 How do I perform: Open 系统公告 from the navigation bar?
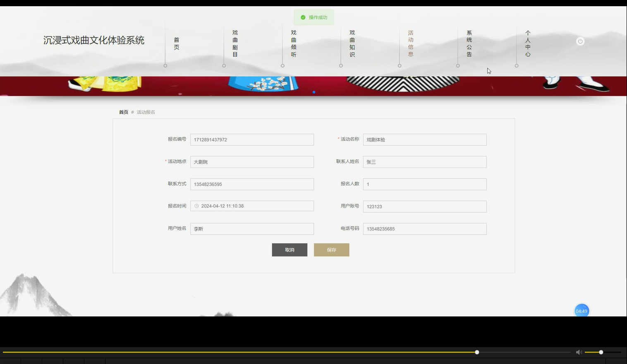(469, 43)
